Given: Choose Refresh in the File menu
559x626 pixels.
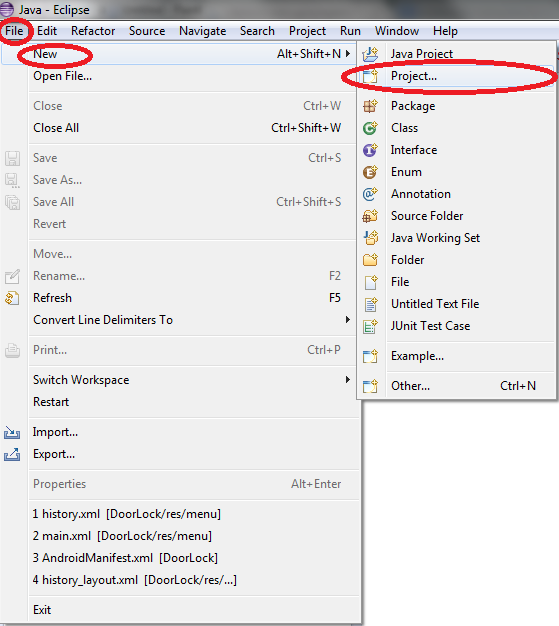Looking at the screenshot, I should pyautogui.click(x=52, y=298).
